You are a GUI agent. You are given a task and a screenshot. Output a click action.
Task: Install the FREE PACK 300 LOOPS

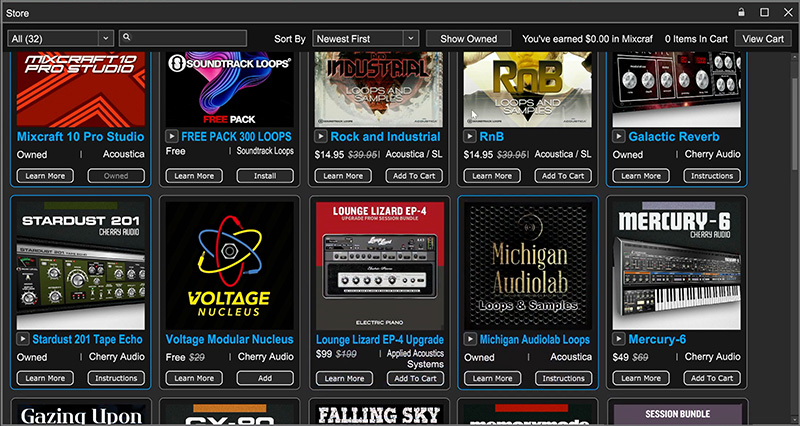point(264,176)
